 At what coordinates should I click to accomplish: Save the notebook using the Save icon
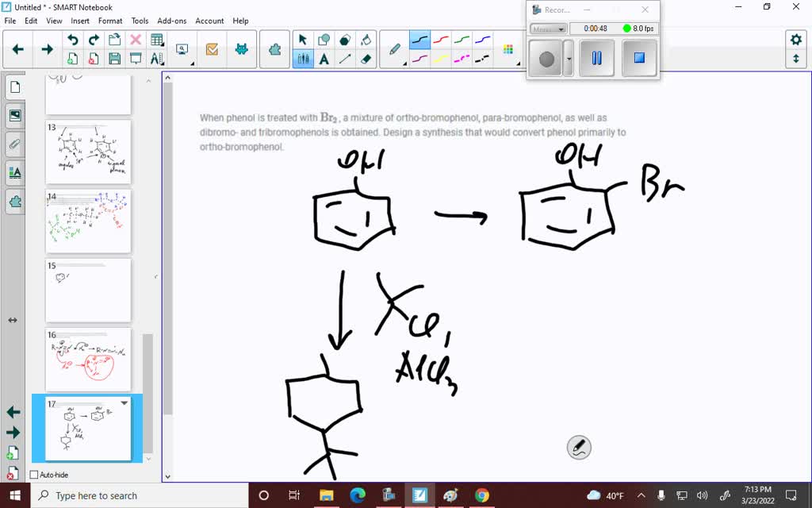coord(114,57)
